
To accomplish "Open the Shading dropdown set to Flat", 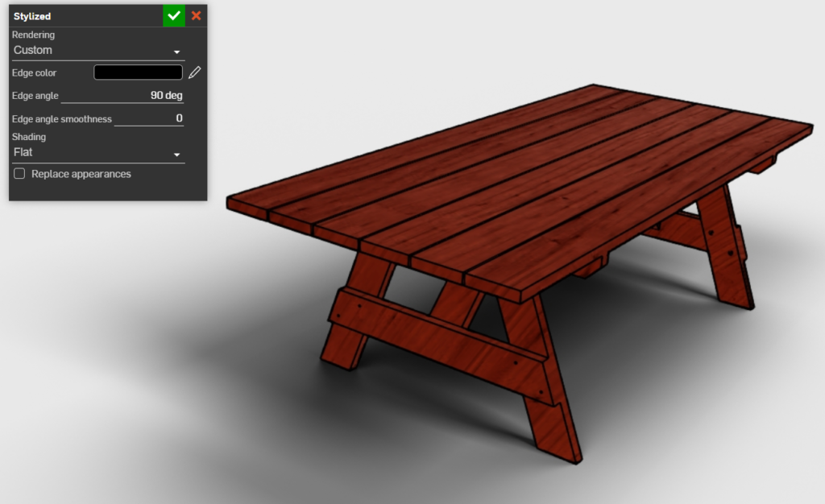I will pos(97,153).
